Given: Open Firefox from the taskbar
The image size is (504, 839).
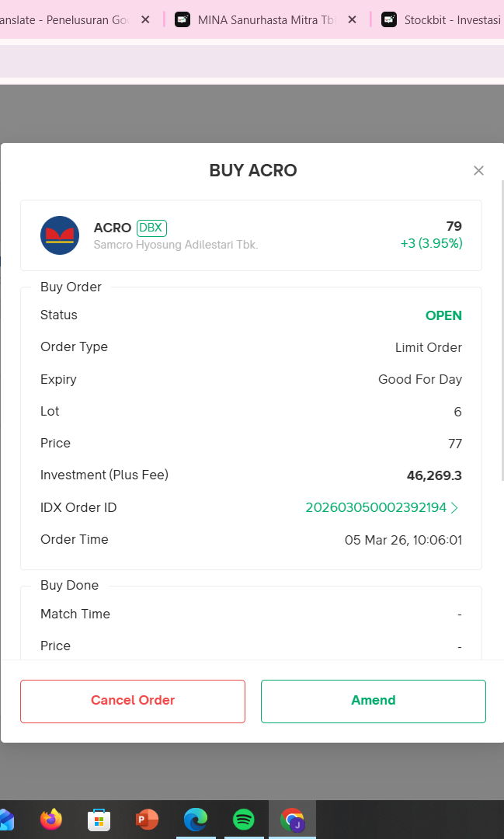Looking at the screenshot, I should [x=51, y=819].
